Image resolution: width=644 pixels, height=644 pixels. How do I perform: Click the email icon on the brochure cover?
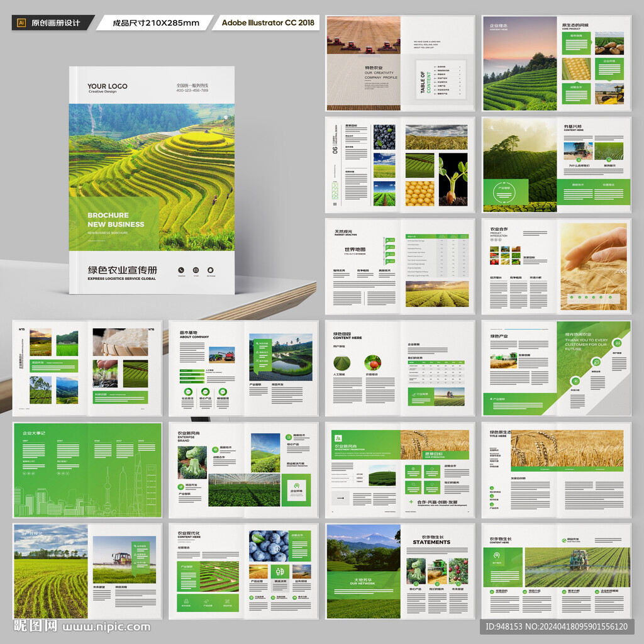pos(196,270)
